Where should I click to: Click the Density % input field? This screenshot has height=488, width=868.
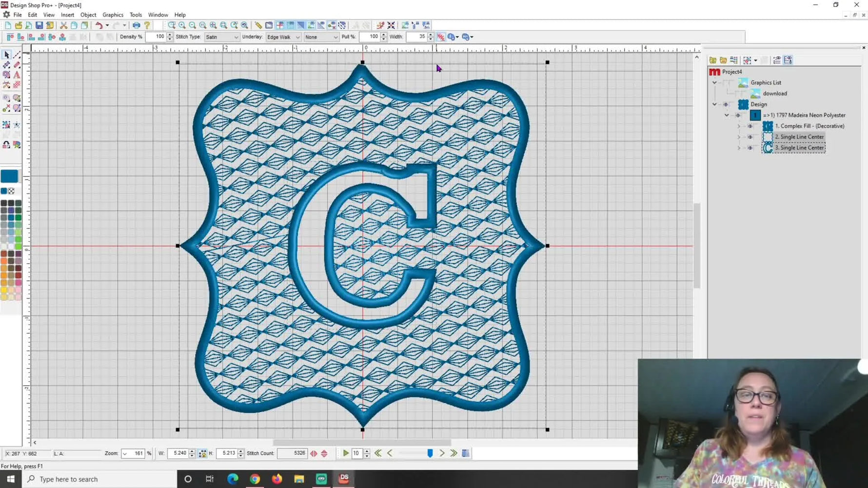click(x=156, y=37)
